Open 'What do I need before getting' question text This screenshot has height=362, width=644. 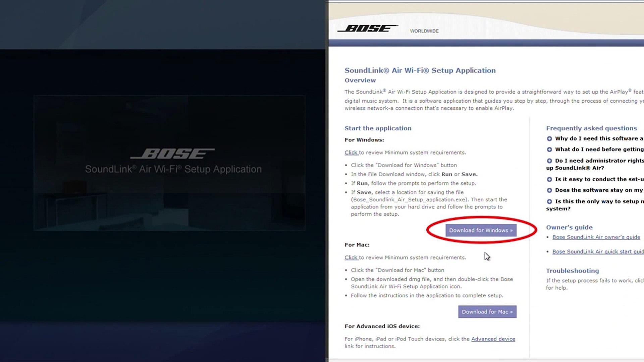(x=599, y=149)
